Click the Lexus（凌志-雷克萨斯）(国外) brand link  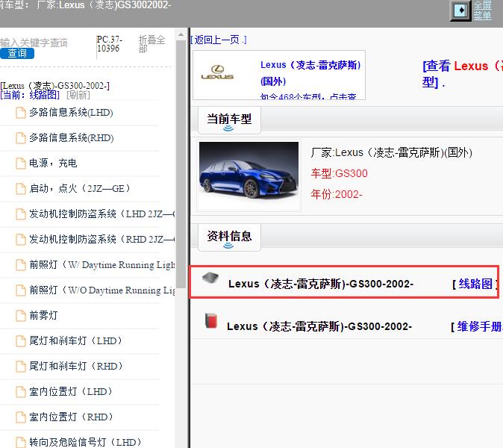pos(310,73)
